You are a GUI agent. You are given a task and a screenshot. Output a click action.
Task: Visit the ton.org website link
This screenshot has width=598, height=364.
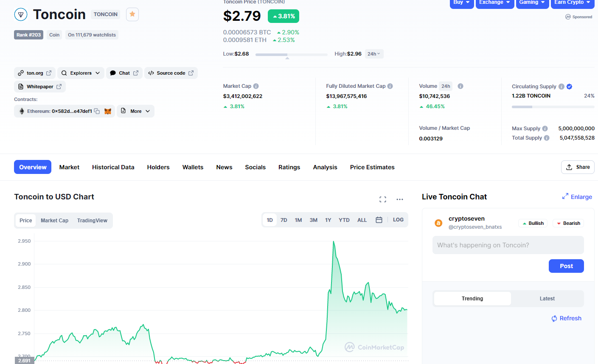coord(35,73)
